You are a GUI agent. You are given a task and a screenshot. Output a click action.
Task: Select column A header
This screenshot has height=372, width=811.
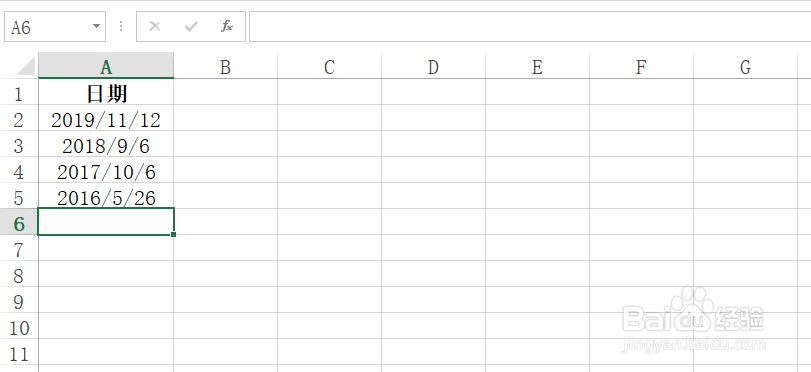click(x=106, y=66)
